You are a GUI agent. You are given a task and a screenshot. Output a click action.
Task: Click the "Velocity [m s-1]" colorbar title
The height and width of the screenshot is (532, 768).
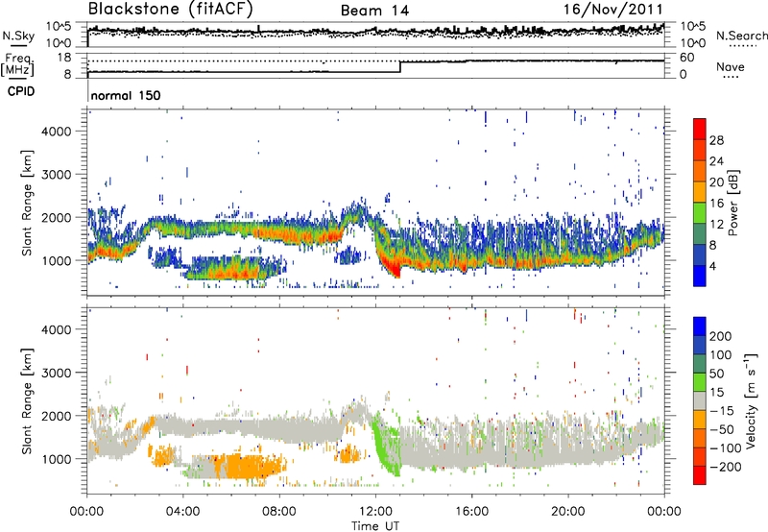751,400
